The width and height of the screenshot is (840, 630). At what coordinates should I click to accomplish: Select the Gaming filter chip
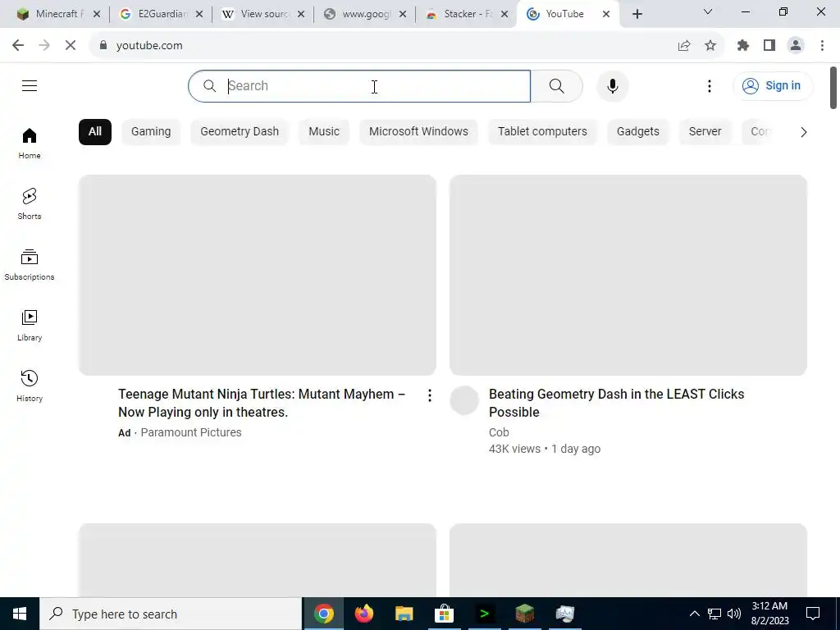(151, 132)
